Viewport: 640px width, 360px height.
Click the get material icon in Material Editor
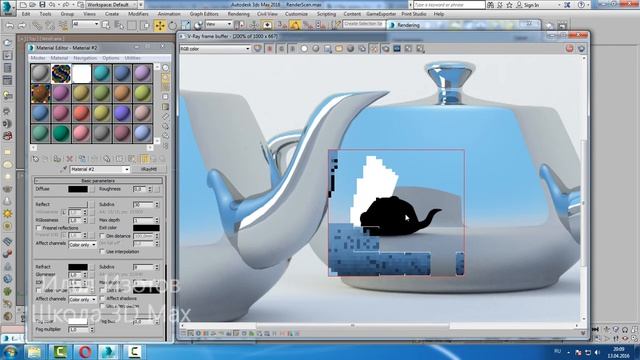[x=36, y=159]
